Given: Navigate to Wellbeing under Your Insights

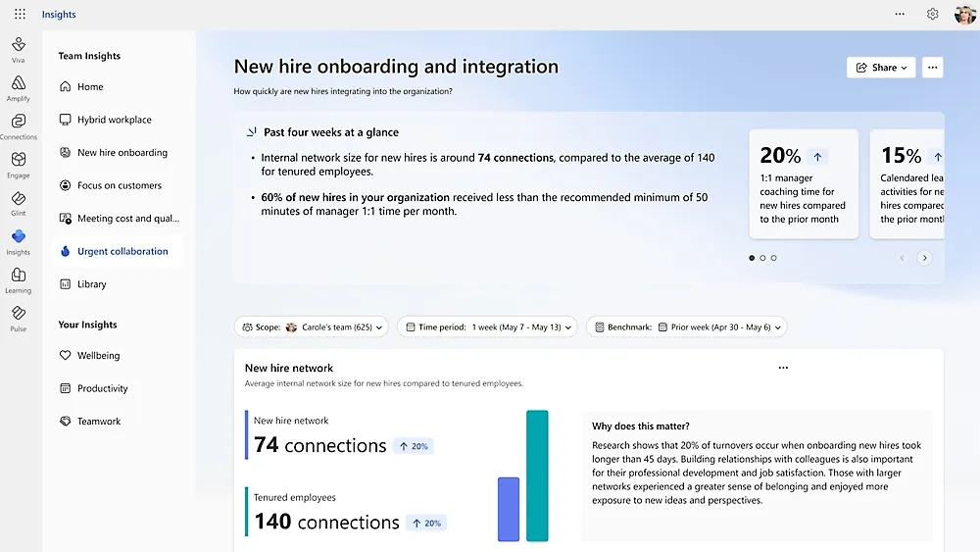Looking at the screenshot, I should (98, 356).
